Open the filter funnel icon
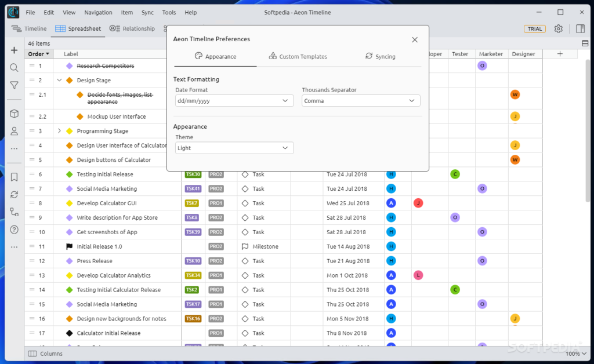594x364 pixels. (x=14, y=85)
